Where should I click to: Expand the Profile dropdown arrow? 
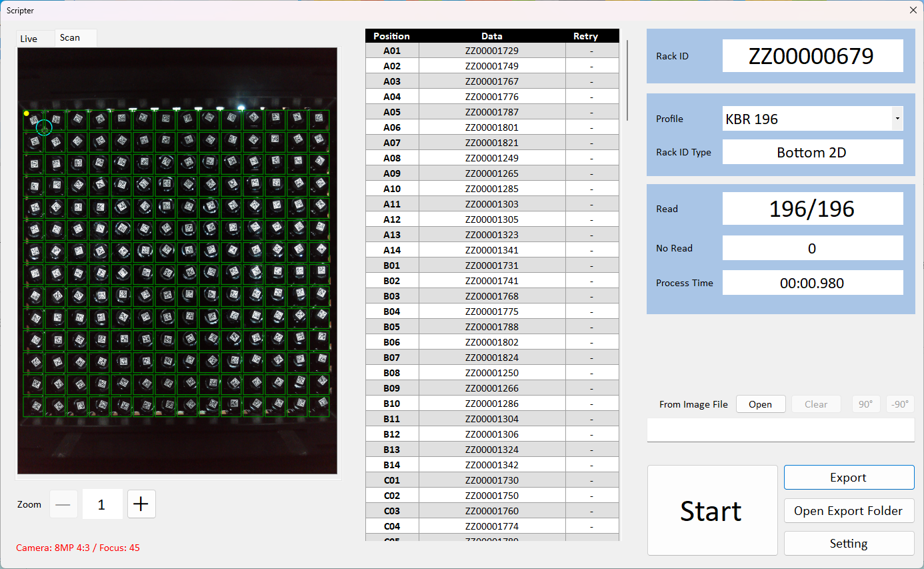(x=897, y=119)
